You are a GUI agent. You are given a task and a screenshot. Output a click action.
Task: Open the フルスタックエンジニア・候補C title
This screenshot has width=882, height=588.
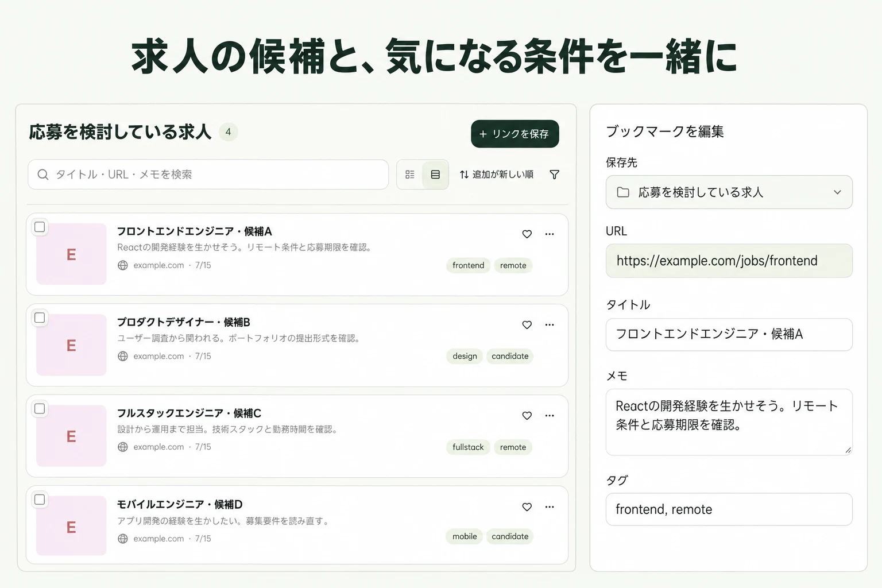(x=189, y=413)
